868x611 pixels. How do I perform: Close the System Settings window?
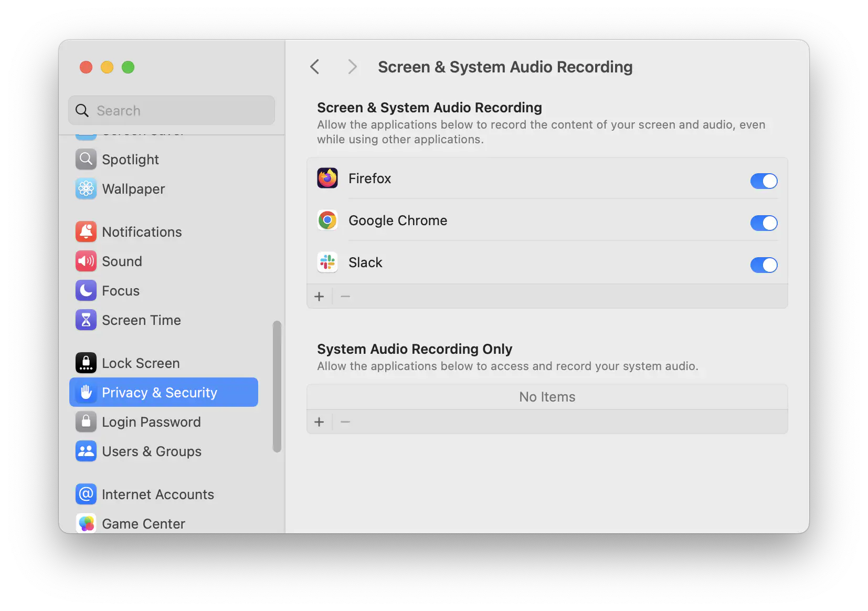(86, 67)
